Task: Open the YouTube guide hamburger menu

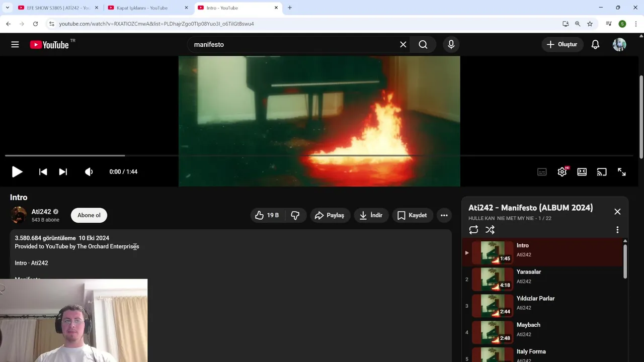Action: tap(15, 44)
